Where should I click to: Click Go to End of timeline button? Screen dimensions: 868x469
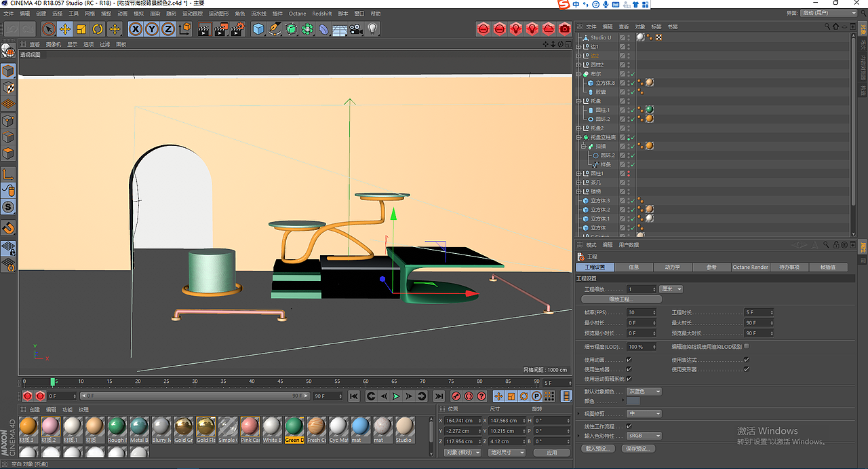(x=439, y=396)
